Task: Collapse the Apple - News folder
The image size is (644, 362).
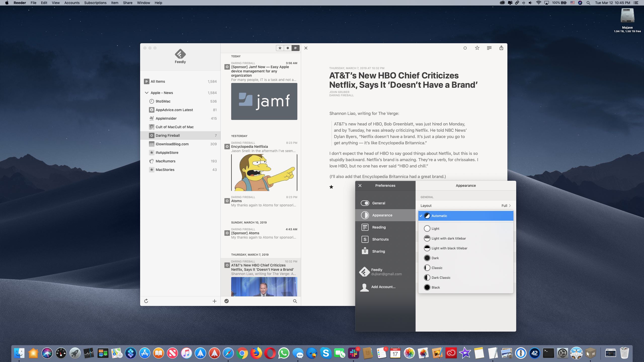Action: click(146, 93)
